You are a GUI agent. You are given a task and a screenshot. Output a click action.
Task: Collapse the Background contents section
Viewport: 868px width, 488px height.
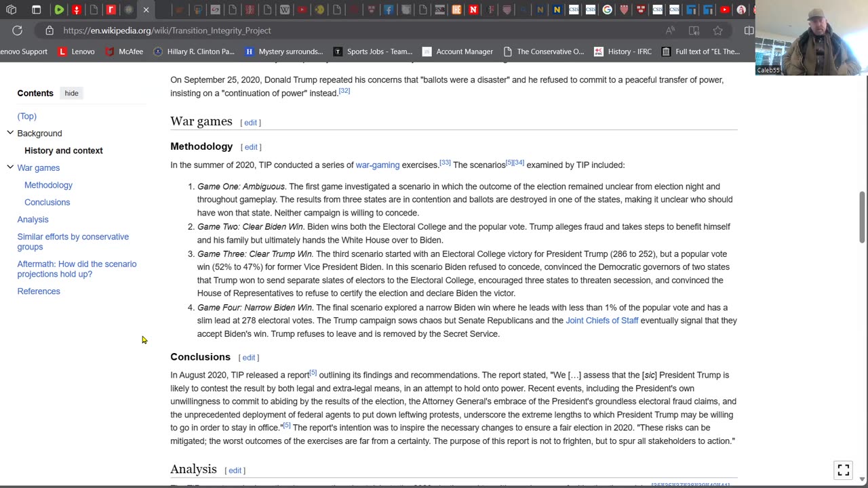coord(9,133)
